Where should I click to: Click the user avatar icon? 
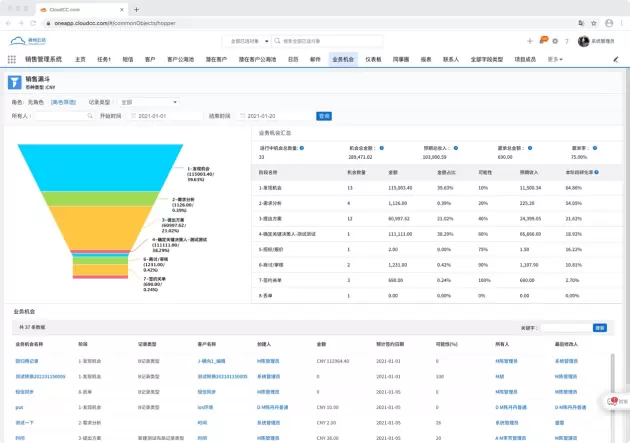[x=583, y=41]
